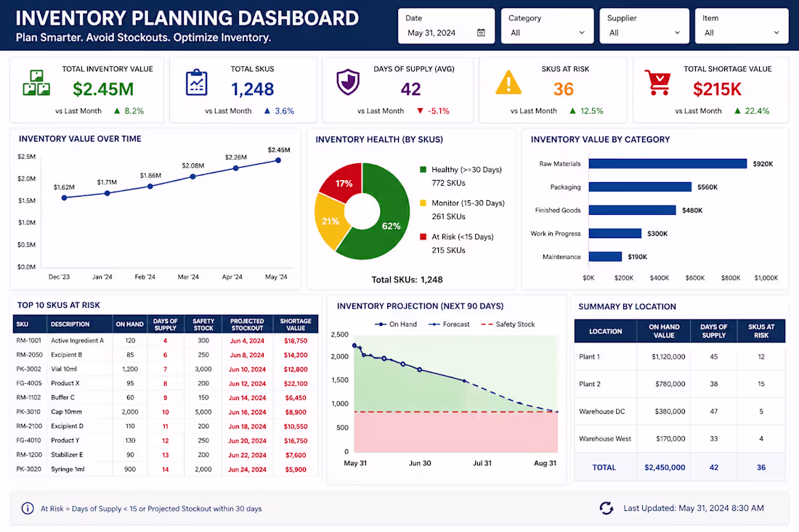
Task: Click the 17% red donut segment
Action: [x=344, y=184]
